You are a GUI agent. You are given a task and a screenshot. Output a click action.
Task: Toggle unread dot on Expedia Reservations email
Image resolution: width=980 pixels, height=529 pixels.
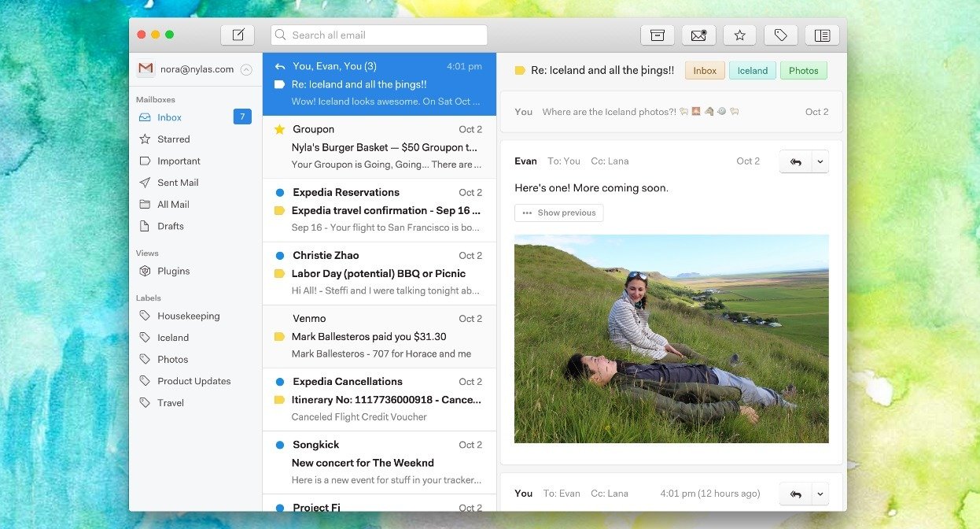(x=279, y=192)
